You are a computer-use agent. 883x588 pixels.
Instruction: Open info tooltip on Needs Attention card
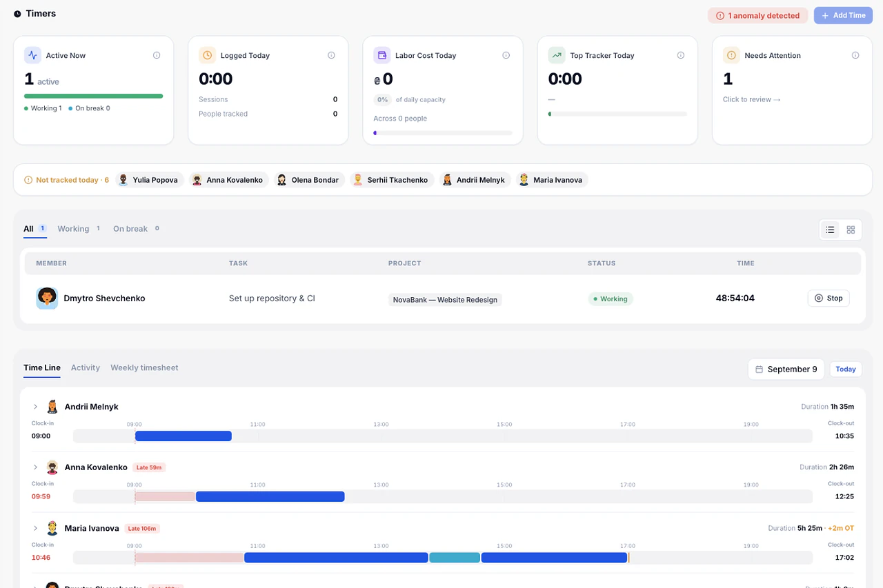point(855,55)
